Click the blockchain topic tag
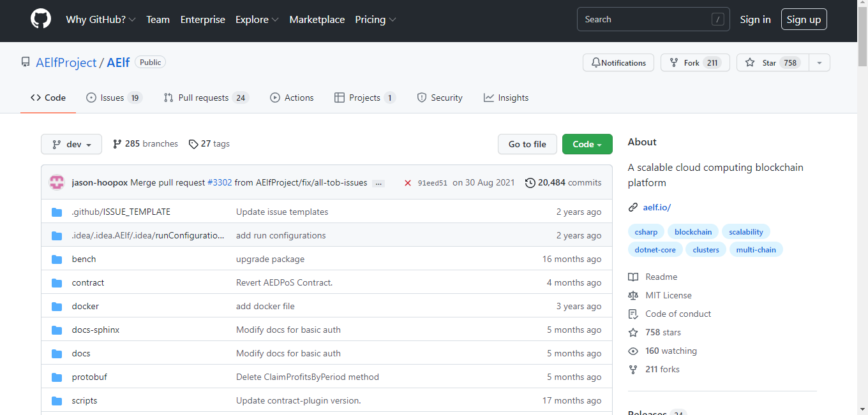 pos(694,232)
